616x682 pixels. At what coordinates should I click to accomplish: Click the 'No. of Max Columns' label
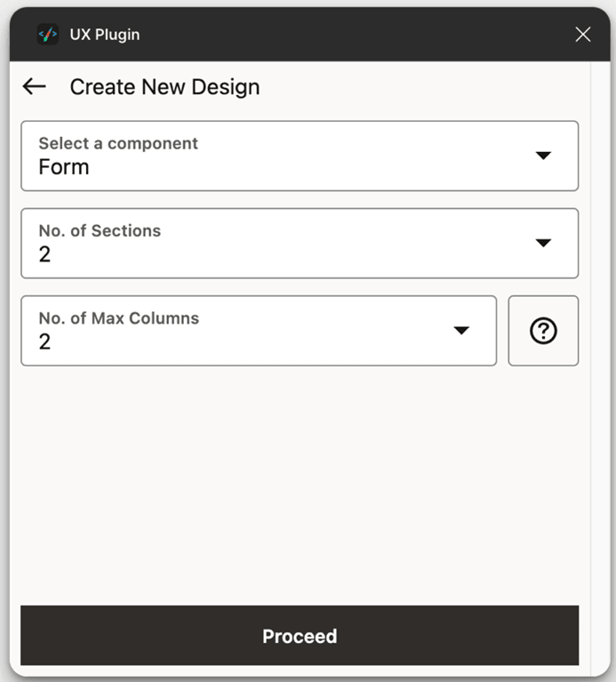[118, 317]
